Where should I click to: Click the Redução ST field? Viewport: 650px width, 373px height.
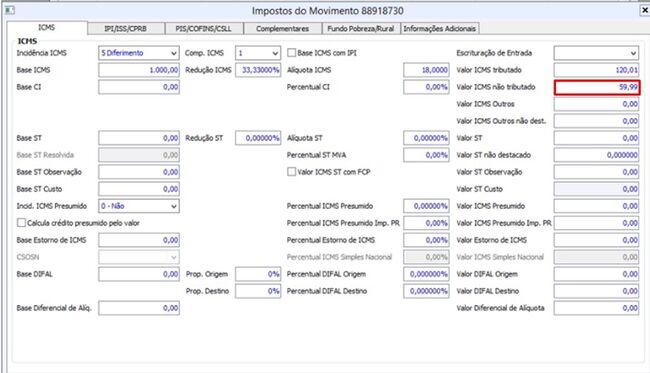pyautogui.click(x=258, y=138)
